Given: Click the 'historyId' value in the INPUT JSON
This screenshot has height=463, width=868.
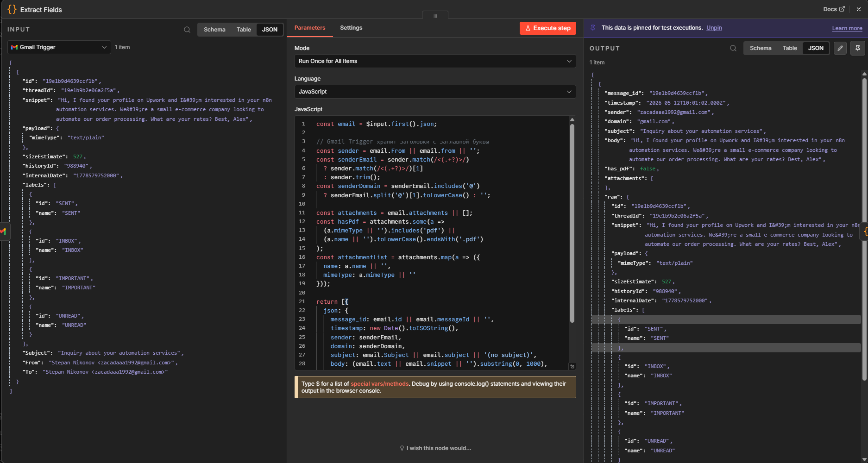Looking at the screenshot, I should [x=77, y=166].
